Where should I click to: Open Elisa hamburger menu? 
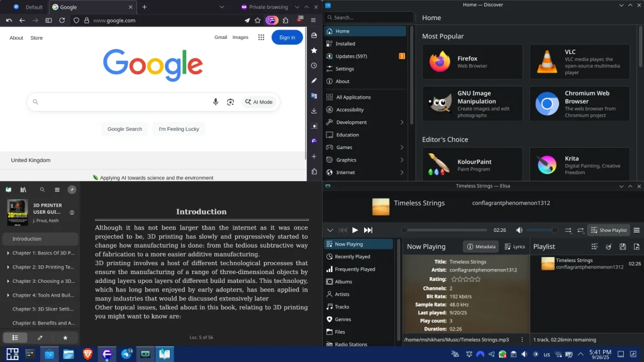(x=636, y=230)
